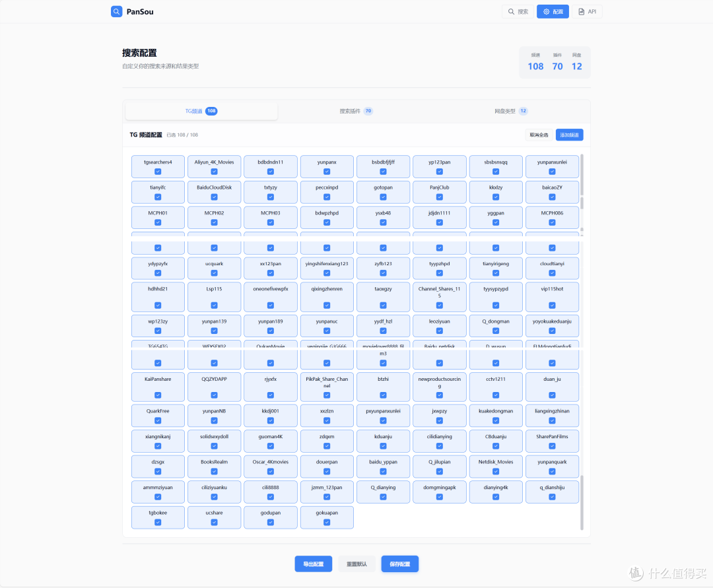Click the Oscar_4Kmovies channel name
This screenshot has width=713, height=588.
pos(271,462)
